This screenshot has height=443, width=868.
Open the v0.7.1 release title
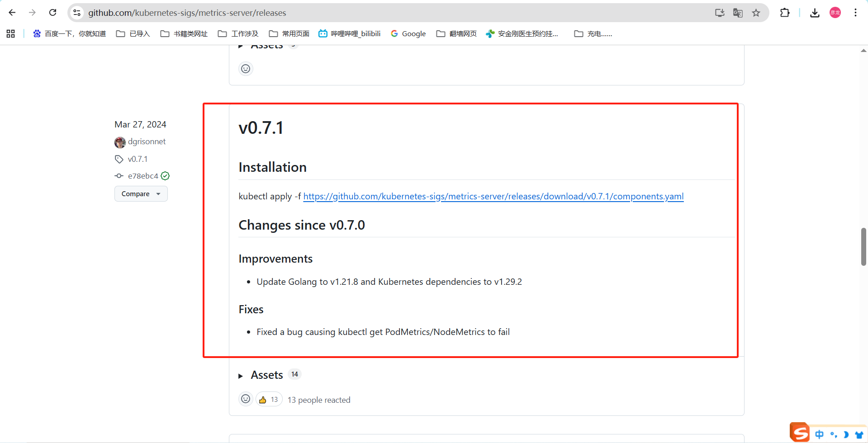[x=261, y=128]
